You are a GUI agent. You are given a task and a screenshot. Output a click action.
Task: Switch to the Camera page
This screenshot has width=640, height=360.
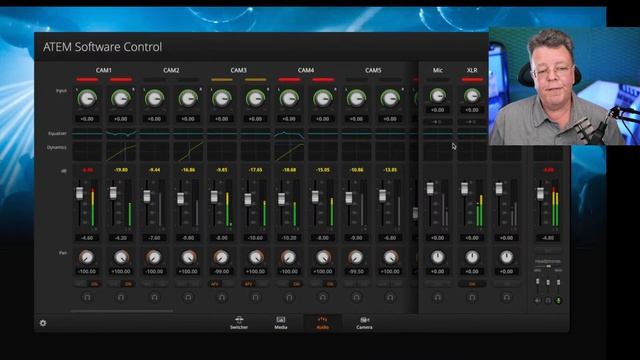364,323
